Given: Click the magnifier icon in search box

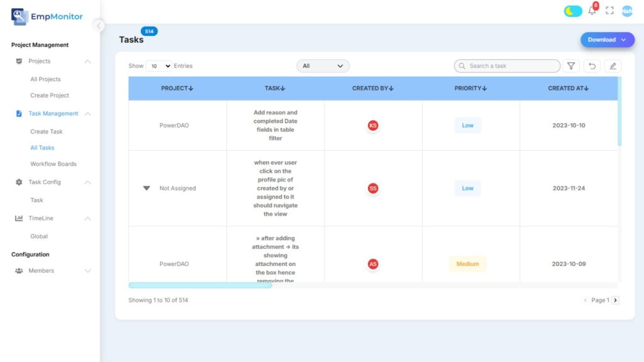Looking at the screenshot, I should (x=462, y=66).
